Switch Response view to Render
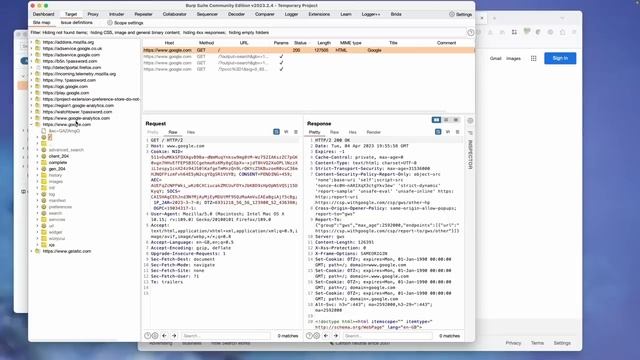Viewport: 640px width, 360px height. [x=373, y=132]
